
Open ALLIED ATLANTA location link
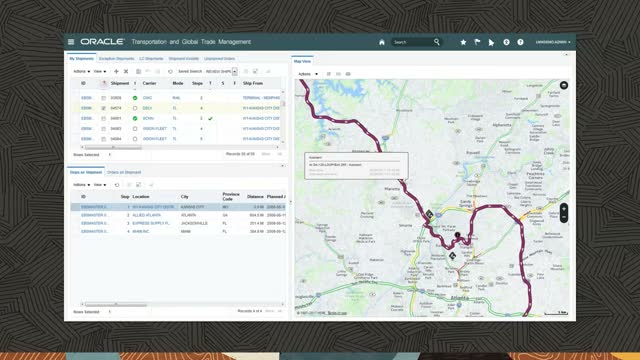[x=147, y=215]
